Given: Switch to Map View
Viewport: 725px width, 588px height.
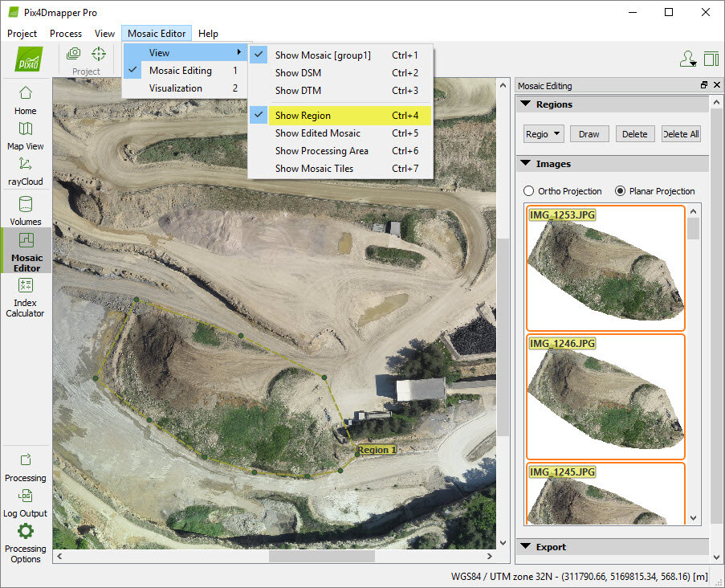Looking at the screenshot, I should click(25, 135).
